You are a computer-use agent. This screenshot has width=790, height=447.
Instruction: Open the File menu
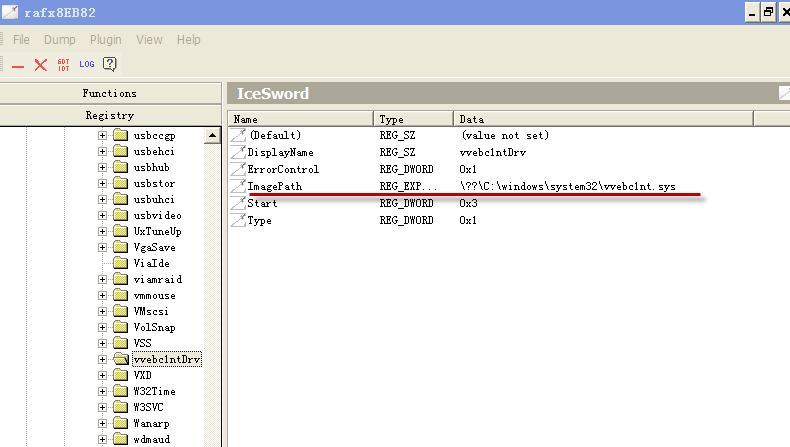tap(21, 39)
